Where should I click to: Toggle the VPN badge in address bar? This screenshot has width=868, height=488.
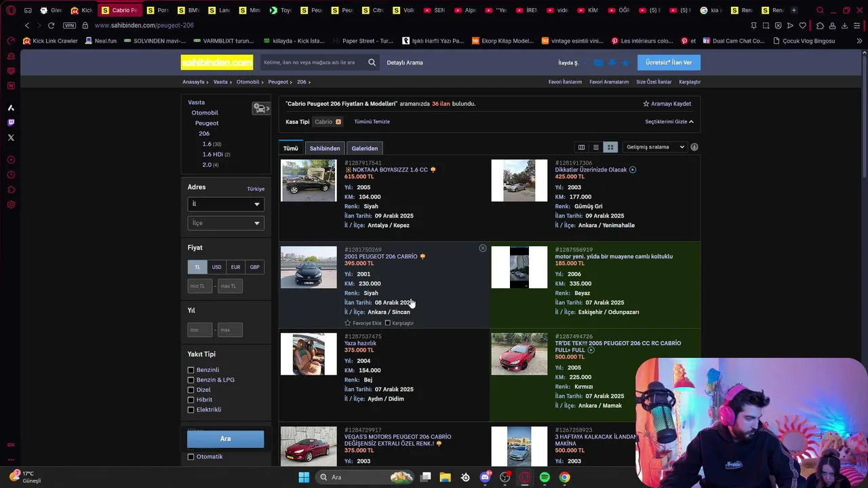pyautogui.click(x=69, y=25)
